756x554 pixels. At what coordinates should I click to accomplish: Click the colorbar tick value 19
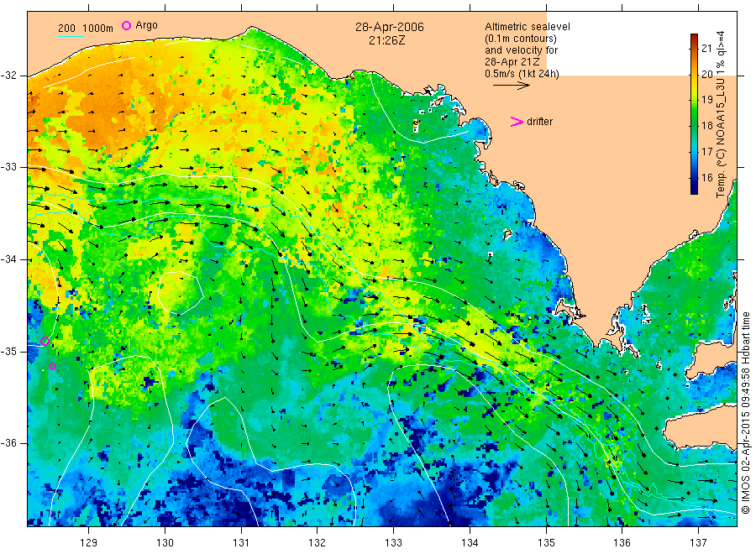click(x=706, y=100)
